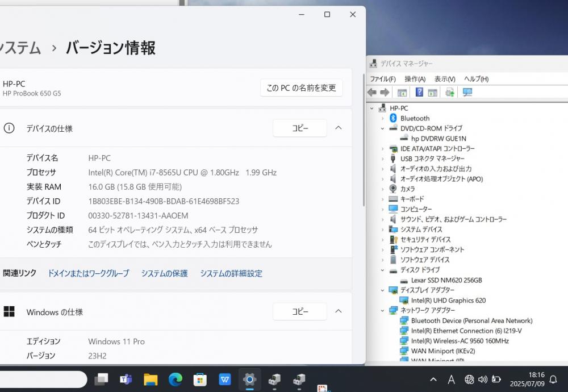The height and width of the screenshot is (392, 568).
Task: Collapse the Windows の仕様 section chevron
Action: click(x=339, y=311)
